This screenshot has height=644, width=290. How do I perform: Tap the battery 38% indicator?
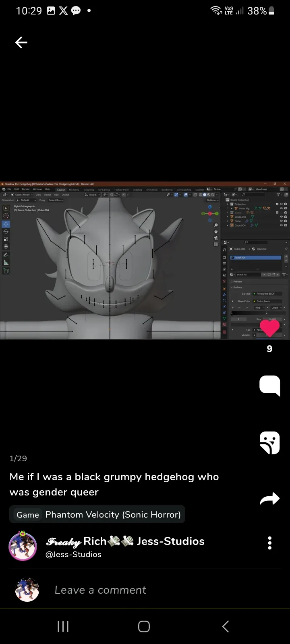coord(261,11)
